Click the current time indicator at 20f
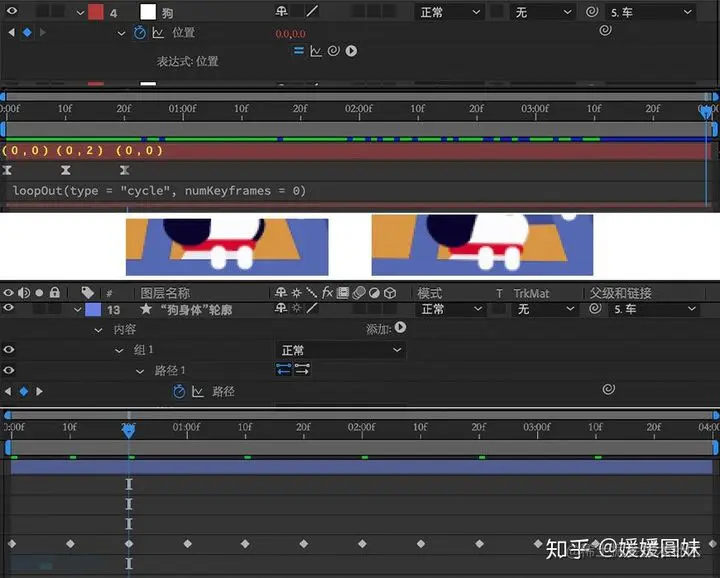Screen dimensions: 720x578 (129, 430)
